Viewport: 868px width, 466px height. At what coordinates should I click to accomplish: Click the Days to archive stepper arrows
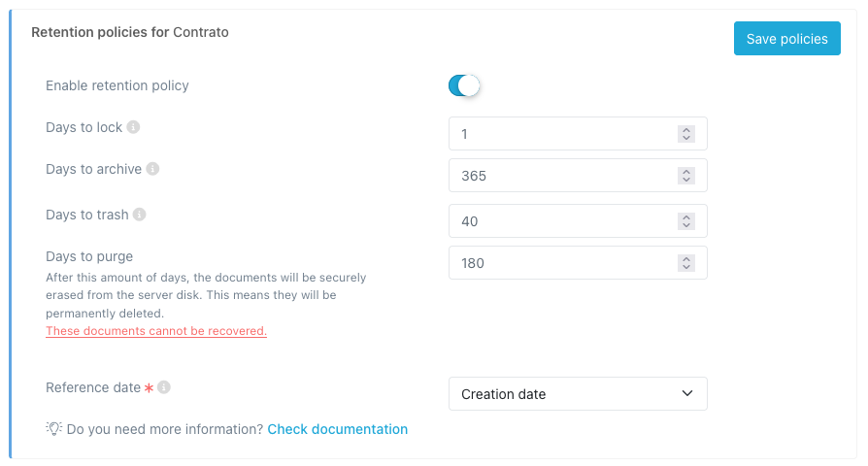coord(685,176)
